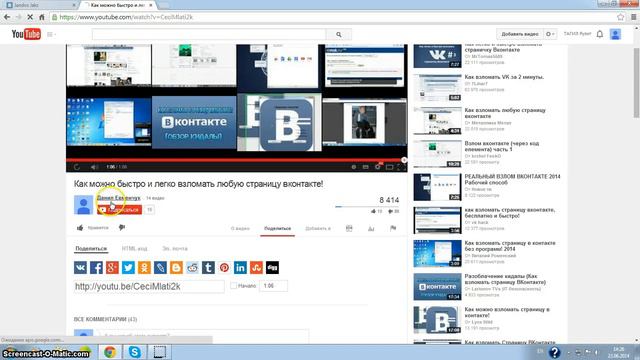This screenshot has width=640, height=360.
Task: Share the video to Google Plus
Action: (112, 268)
